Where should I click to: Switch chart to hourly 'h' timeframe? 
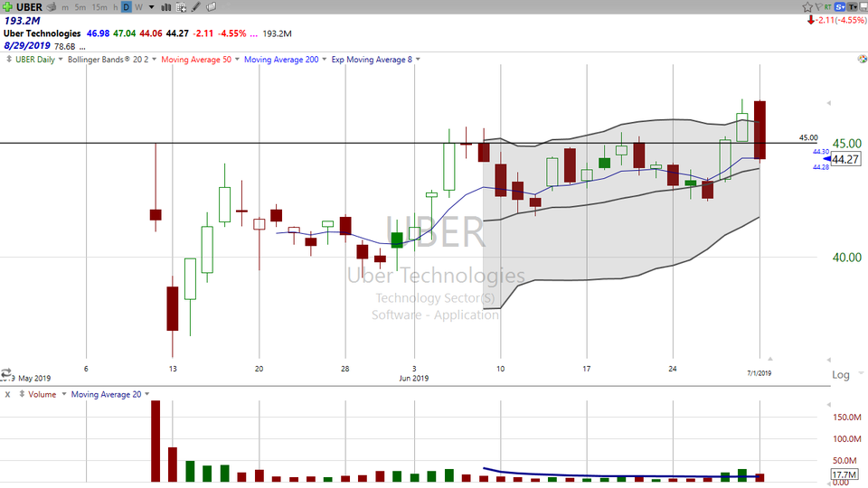pyautogui.click(x=115, y=7)
